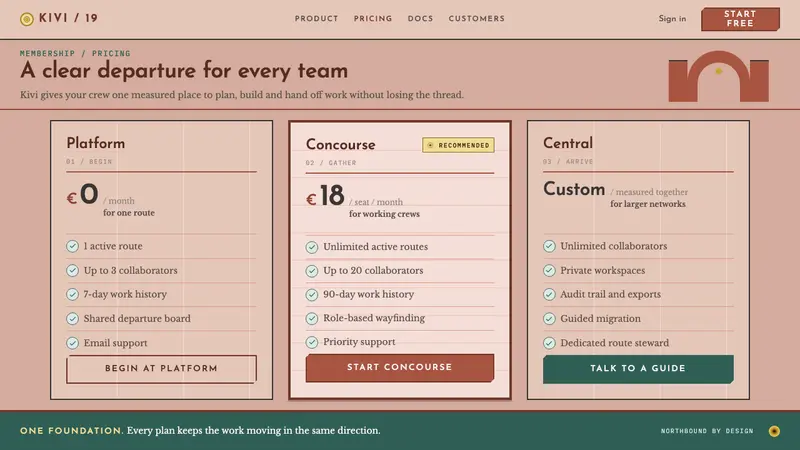
Task: Click check icon beside Email support
Action: click(x=72, y=343)
